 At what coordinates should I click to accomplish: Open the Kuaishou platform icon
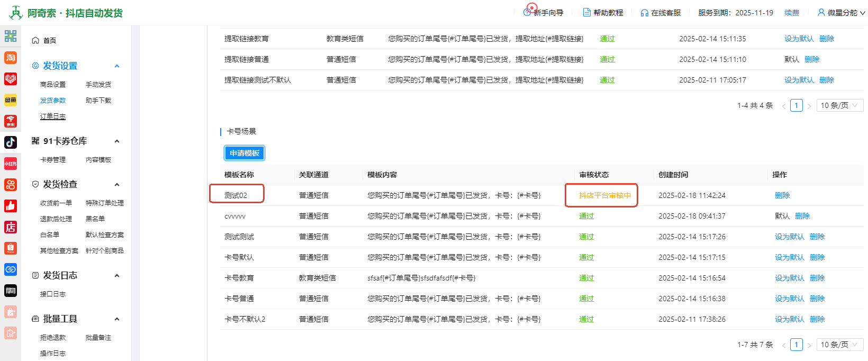(x=11, y=185)
